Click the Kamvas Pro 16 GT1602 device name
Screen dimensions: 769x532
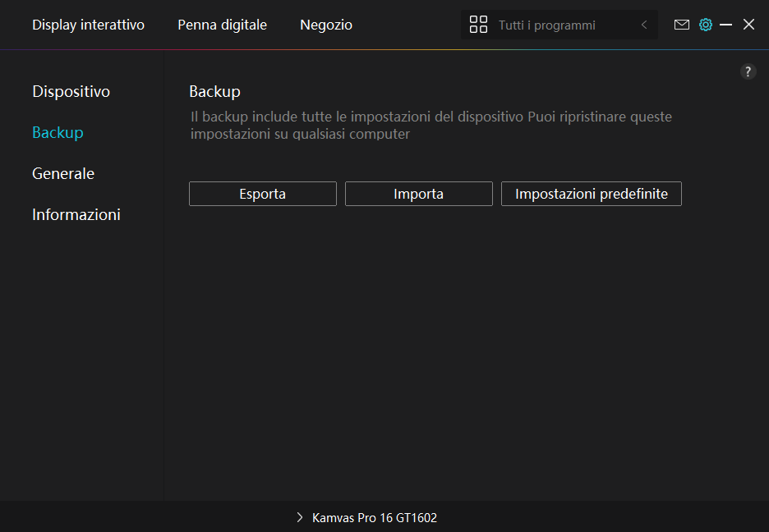[375, 518]
